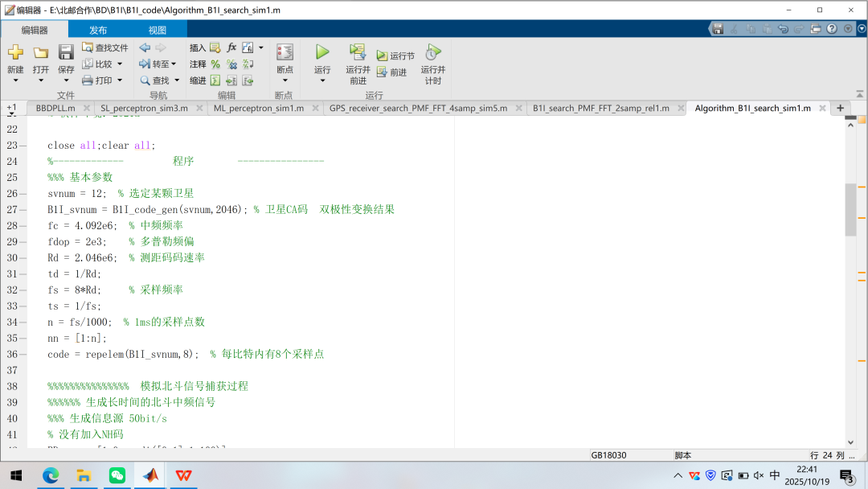Comment selected code with the % icon
Image resolution: width=868 pixels, height=489 pixels.
tap(215, 64)
